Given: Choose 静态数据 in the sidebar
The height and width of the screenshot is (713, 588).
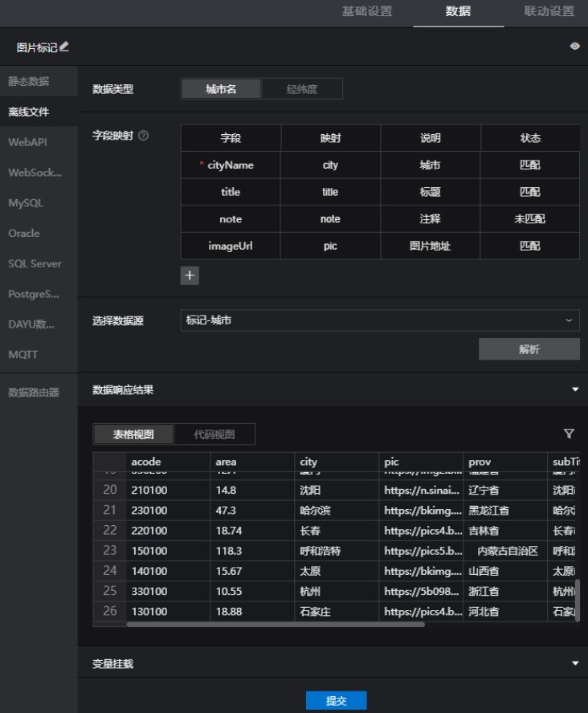Looking at the screenshot, I should [29, 81].
